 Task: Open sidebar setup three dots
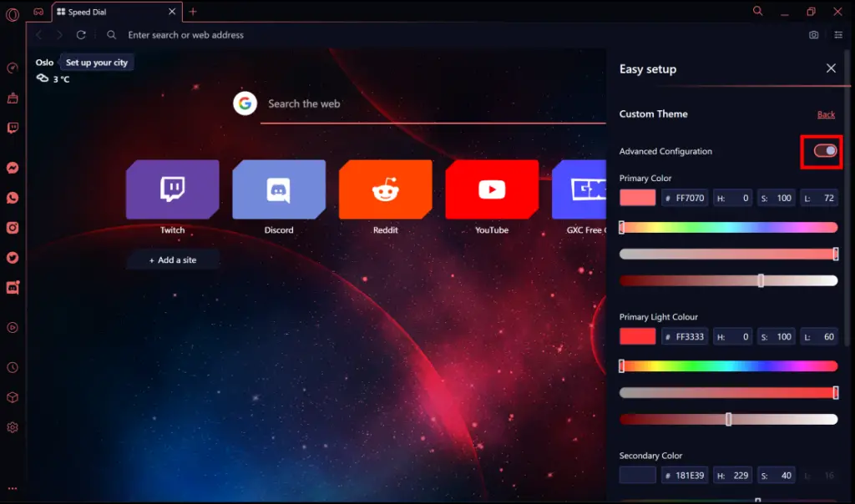click(x=13, y=489)
